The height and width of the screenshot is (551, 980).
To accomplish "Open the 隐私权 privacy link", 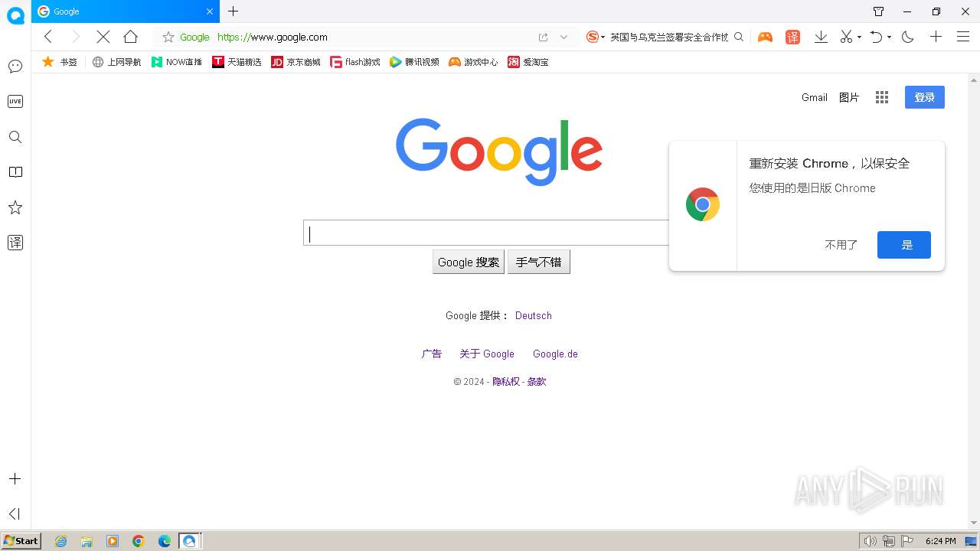I will click(505, 381).
